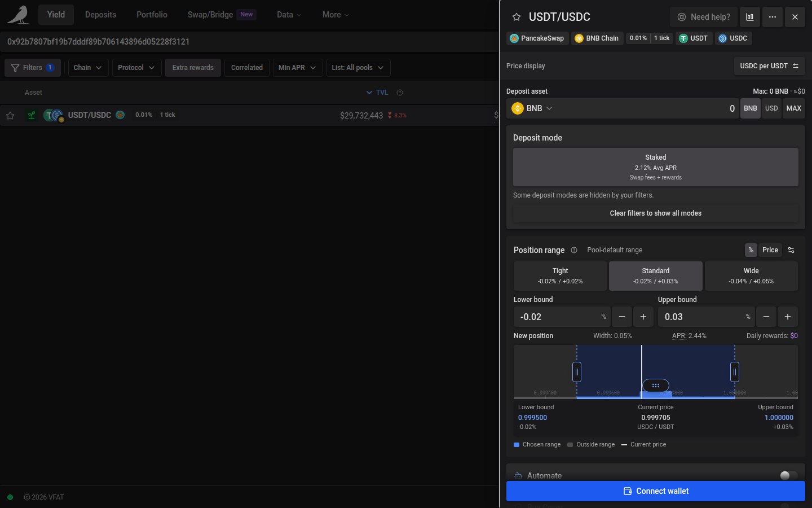812x508 pixels.
Task: Toggle the Correlated filter
Action: click(247, 68)
